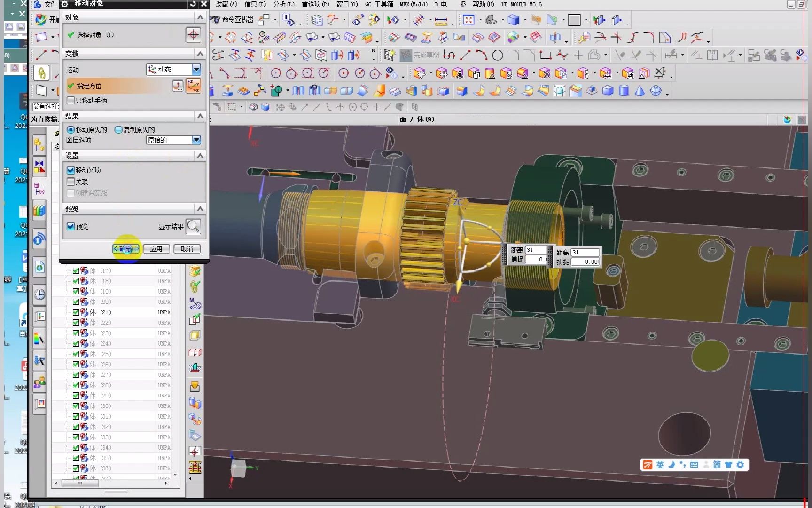Open the 首选项 menu
Image resolution: width=812 pixels, height=508 pixels.
click(315, 4)
